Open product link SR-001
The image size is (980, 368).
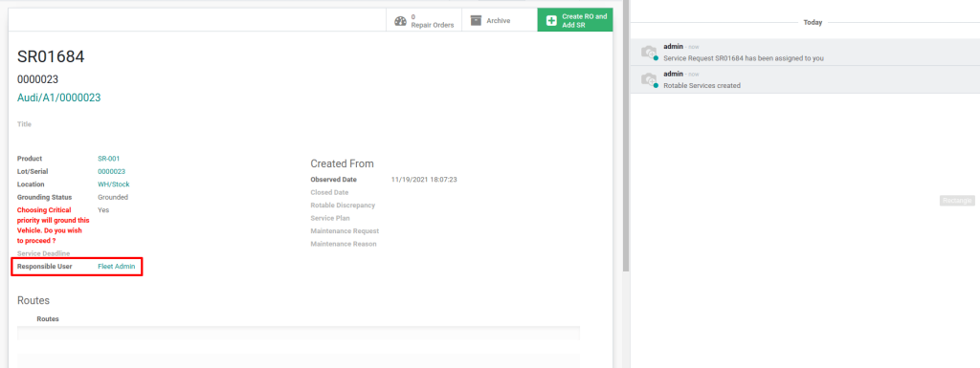coord(109,159)
